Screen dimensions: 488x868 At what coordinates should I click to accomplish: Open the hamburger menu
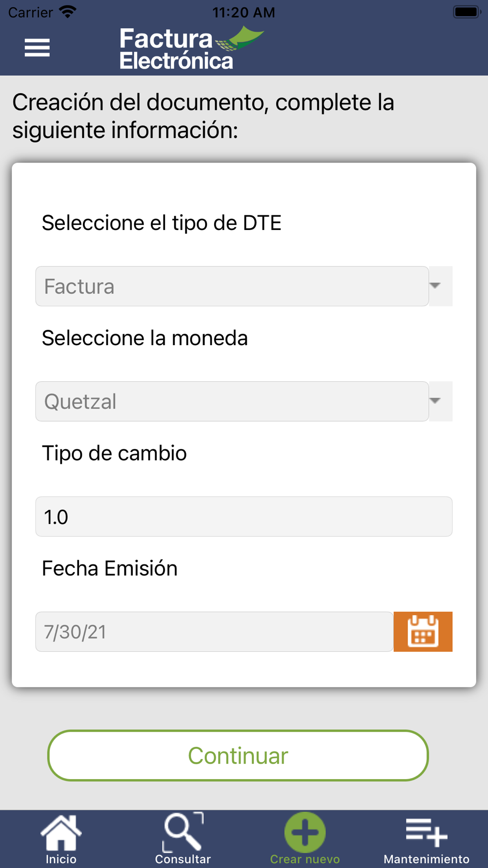(x=37, y=48)
